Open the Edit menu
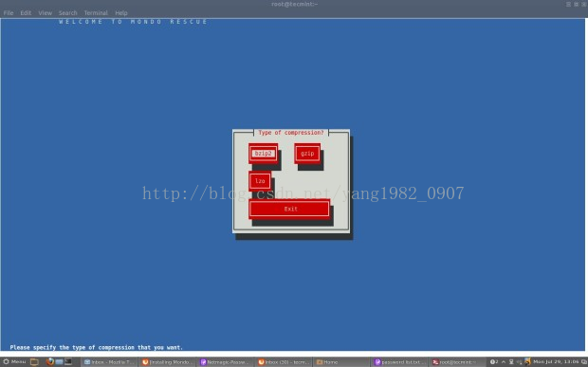 pyautogui.click(x=26, y=12)
